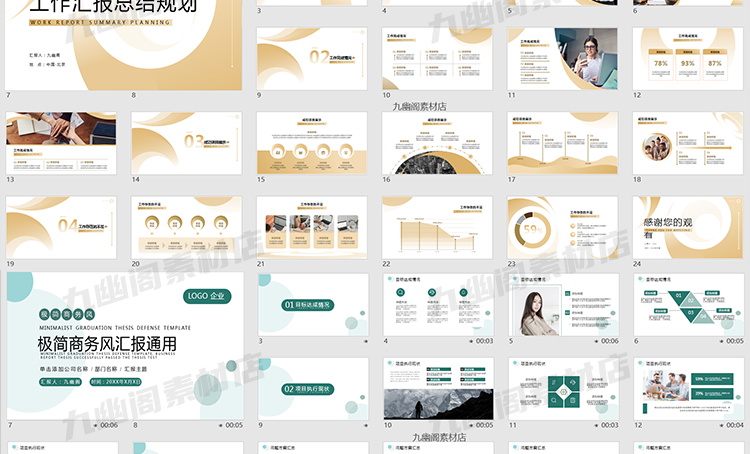Screen dimensions: 750x454
Task: Select gold slide 11 with woman holding phone
Action: [x=562, y=59]
